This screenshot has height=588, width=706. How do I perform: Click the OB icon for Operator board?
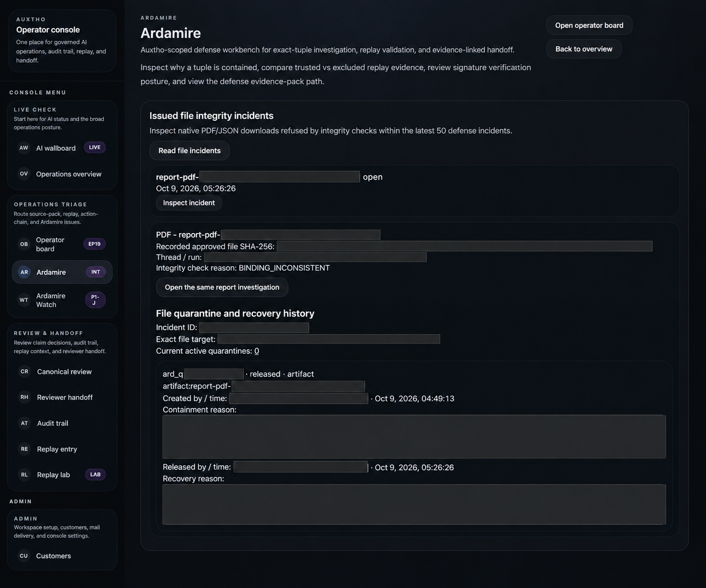24,244
